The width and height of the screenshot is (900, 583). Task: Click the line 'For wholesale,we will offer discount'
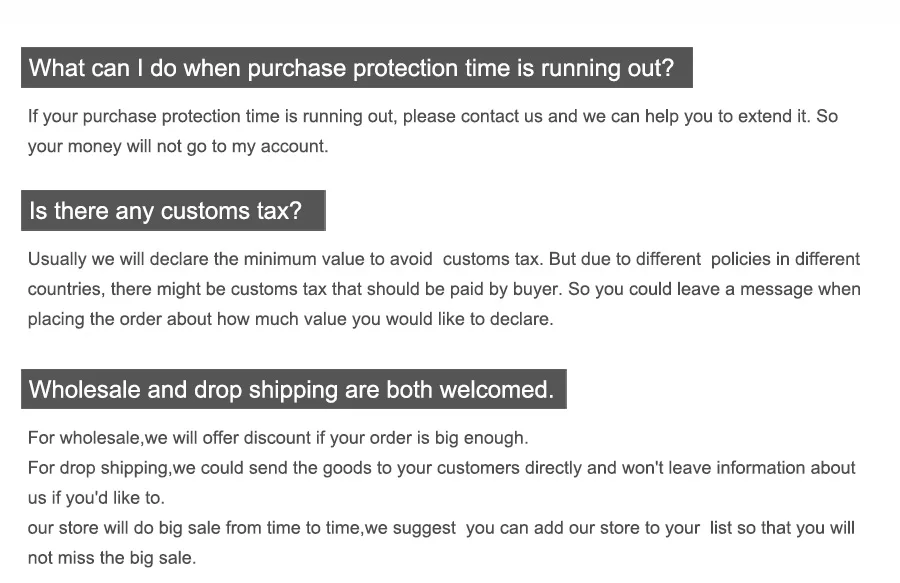pyautogui.click(x=278, y=438)
